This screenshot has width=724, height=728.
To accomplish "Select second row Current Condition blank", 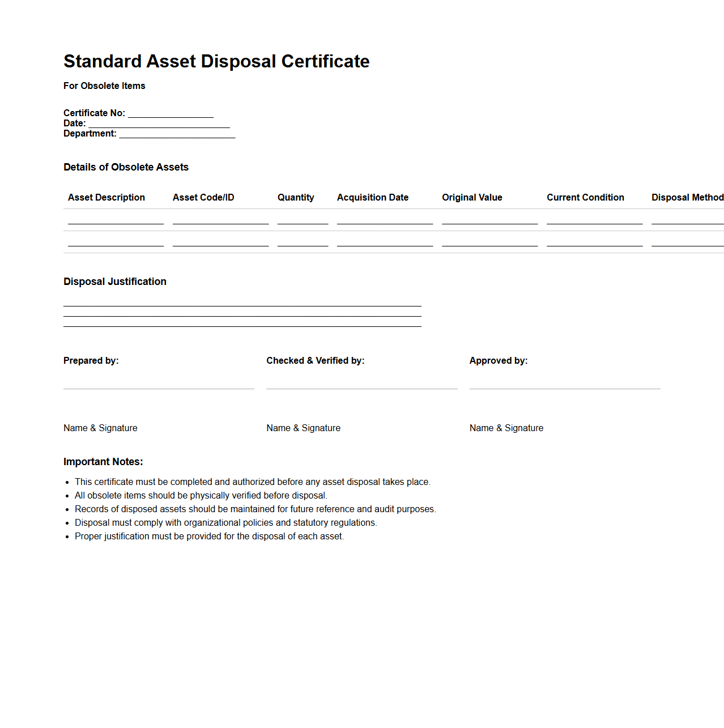I will pos(594,242).
